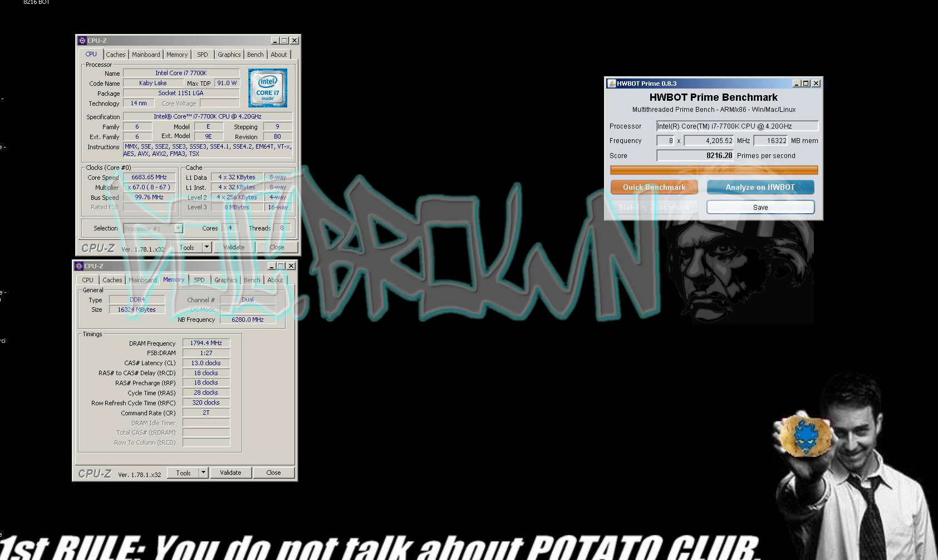Click the 8216.28 score field
This screenshot has width=938, height=560.
695,156
